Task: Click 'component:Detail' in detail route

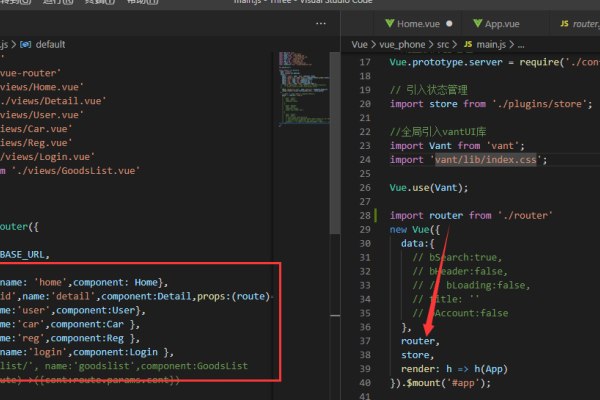Action: click(x=146, y=296)
